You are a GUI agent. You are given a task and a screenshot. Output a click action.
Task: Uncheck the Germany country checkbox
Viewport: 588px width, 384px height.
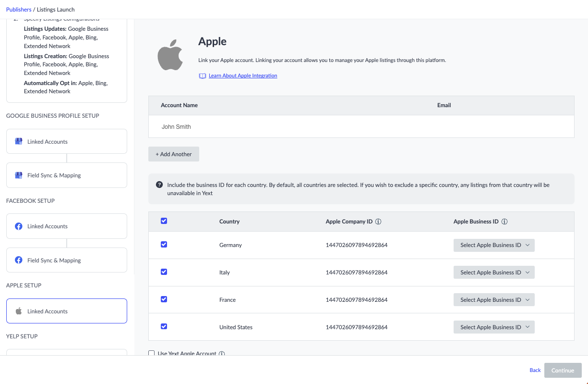pos(164,244)
